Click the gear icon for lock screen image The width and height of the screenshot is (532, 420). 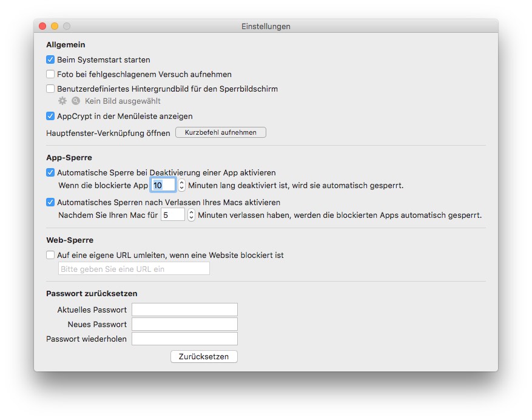click(62, 101)
